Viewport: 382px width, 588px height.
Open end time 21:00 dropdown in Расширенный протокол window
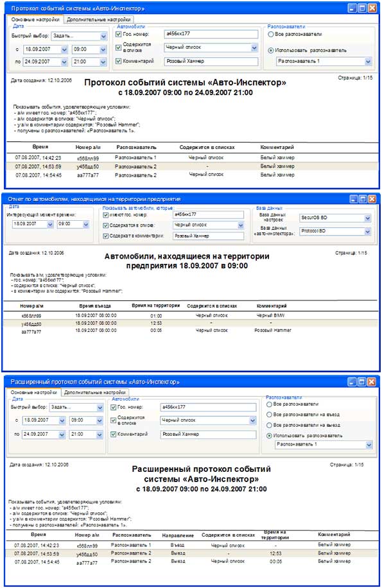click(100, 434)
